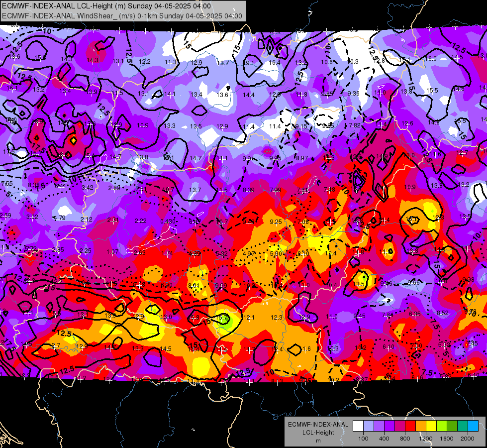Click the wind shear value '7.08'
Image resolution: width=487 pixels, height=448 pixels.
(303, 222)
